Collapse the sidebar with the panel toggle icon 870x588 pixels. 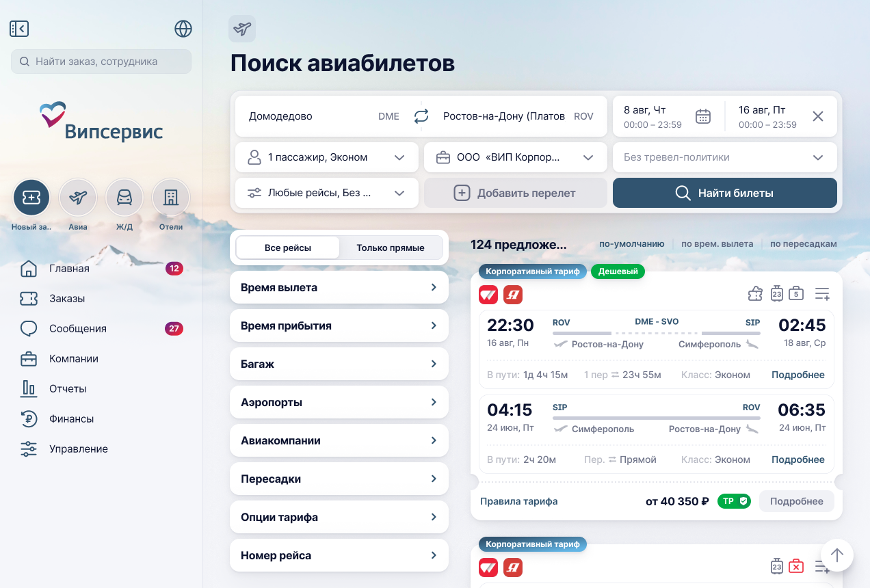pyautogui.click(x=19, y=28)
